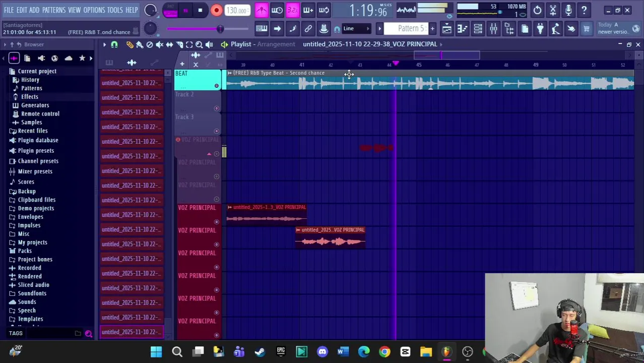This screenshot has width=644, height=363.
Task: Open the Line snap dropdown
Action: 356,29
